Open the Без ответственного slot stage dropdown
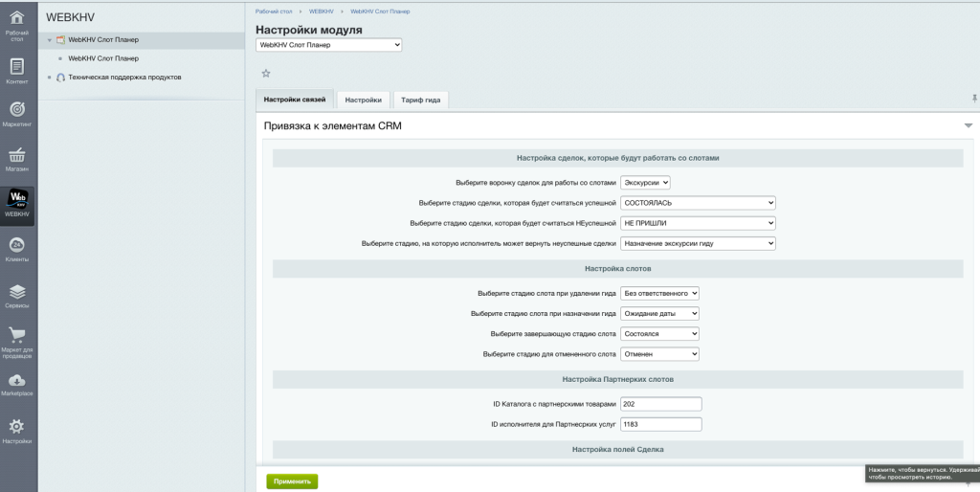The height and width of the screenshot is (492, 980). 660,293
